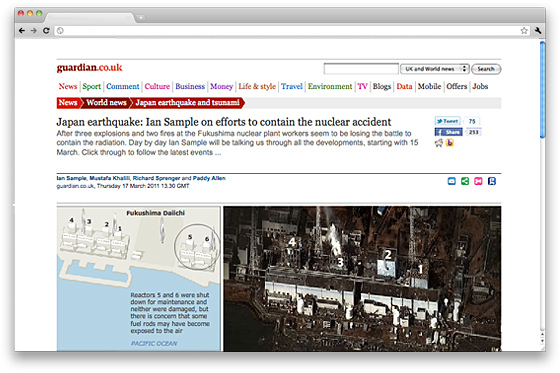Open the Data section
The width and height of the screenshot is (560, 373).
(x=404, y=86)
